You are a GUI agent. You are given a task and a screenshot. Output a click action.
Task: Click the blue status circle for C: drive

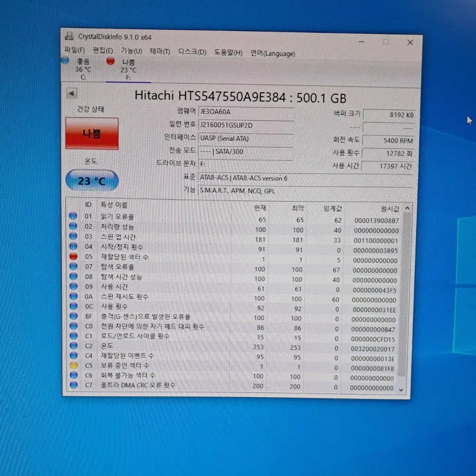[65, 60]
